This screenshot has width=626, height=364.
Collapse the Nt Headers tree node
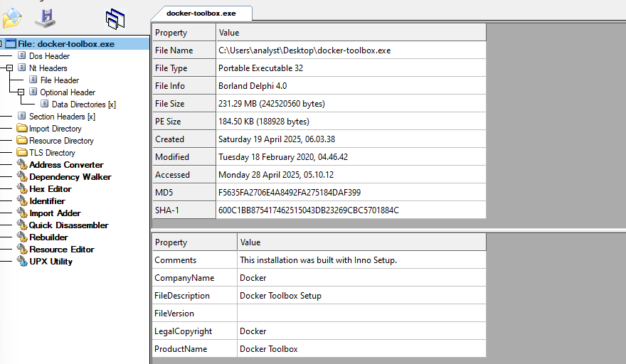tap(10, 68)
